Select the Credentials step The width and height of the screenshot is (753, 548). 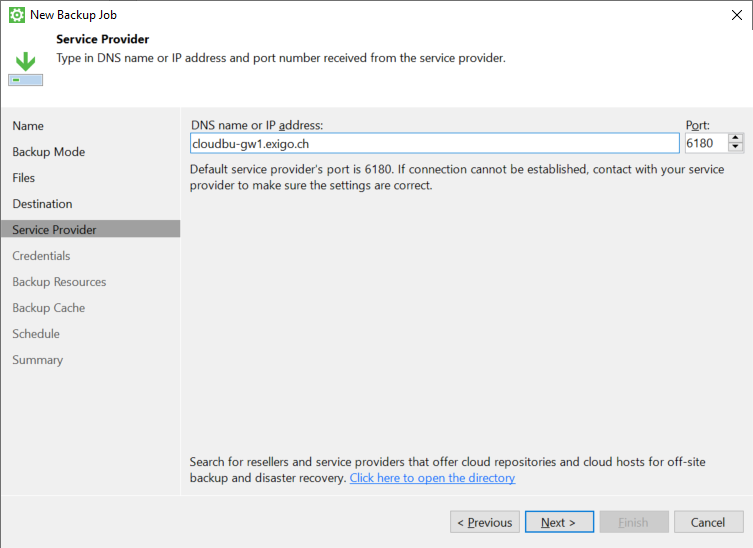click(x=41, y=256)
